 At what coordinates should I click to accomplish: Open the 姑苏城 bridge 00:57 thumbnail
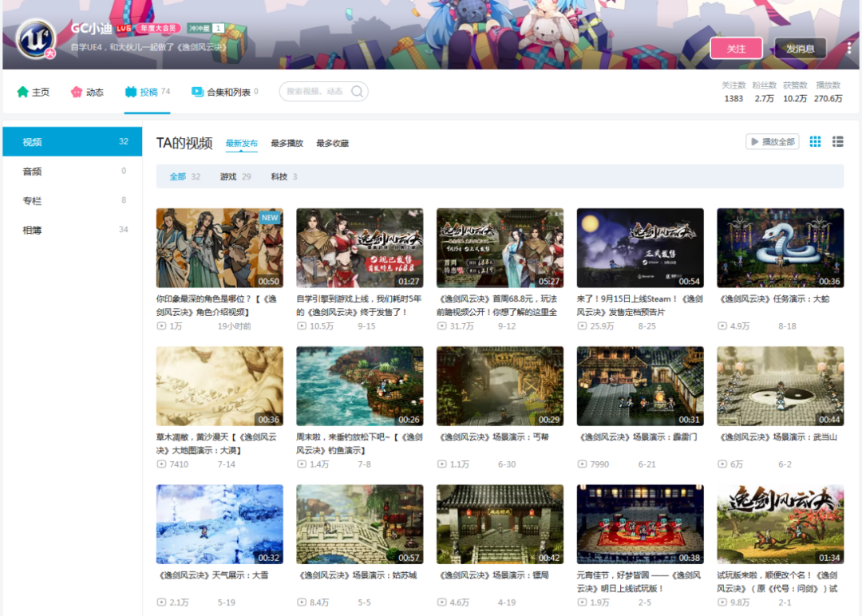pos(359,524)
